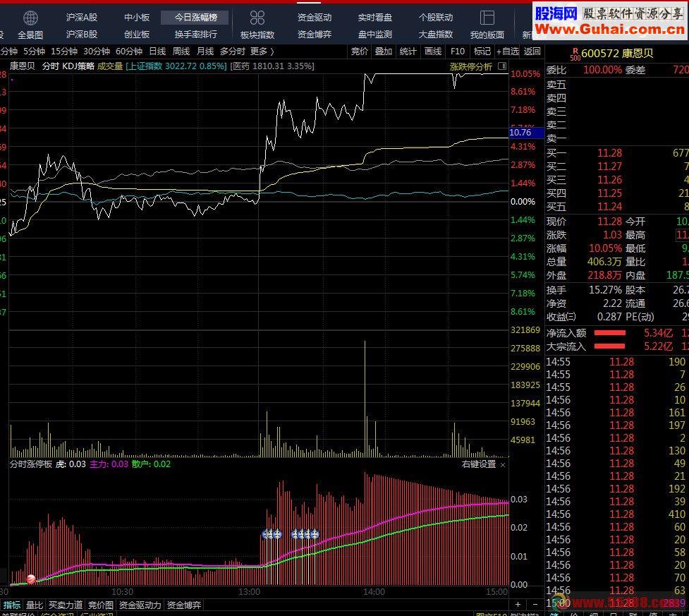Click the 大宗流入 5.22亿 value
The width and height of the screenshot is (689, 616).
(x=658, y=346)
